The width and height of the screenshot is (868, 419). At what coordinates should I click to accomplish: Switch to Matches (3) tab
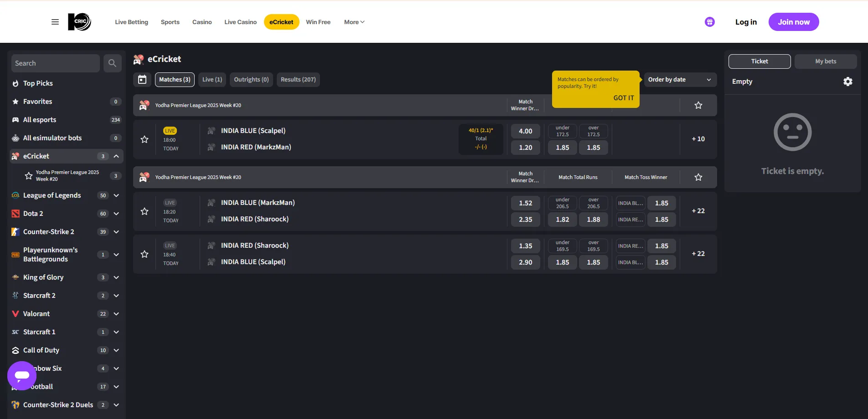coord(175,80)
